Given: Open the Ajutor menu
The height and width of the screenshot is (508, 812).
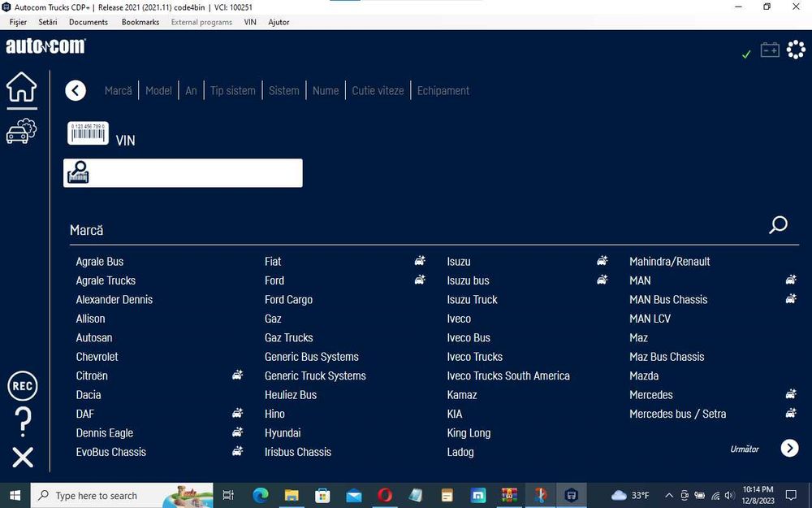Looking at the screenshot, I should 279,22.
